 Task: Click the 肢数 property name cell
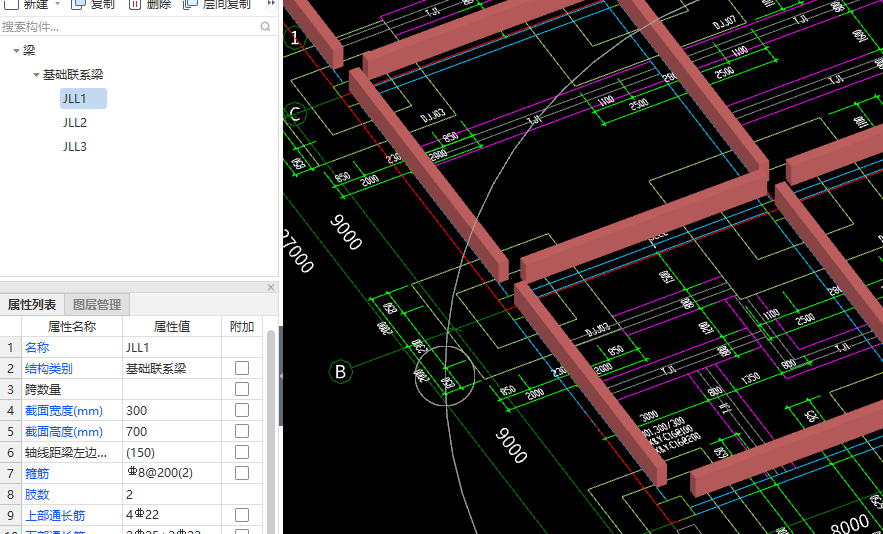72,494
